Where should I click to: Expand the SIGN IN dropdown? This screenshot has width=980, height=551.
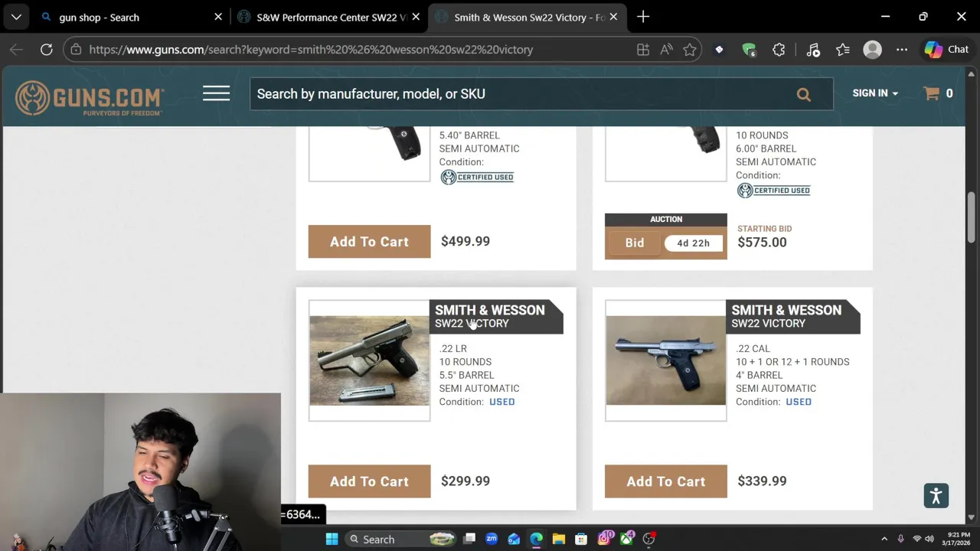pyautogui.click(x=875, y=93)
